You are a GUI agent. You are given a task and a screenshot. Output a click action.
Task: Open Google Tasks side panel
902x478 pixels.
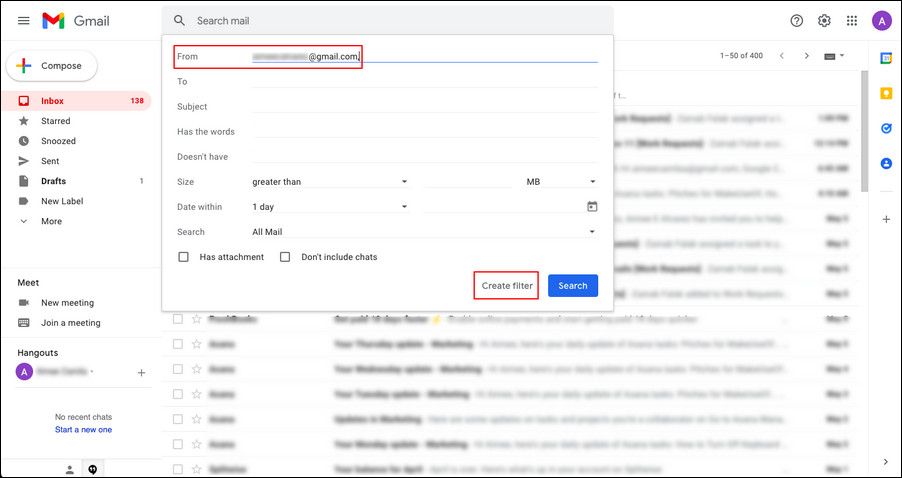click(886, 128)
